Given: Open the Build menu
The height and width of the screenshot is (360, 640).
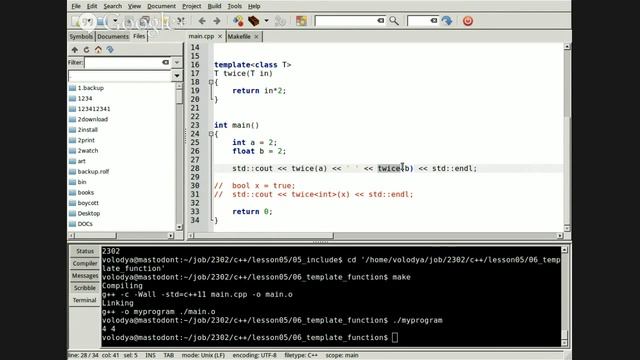Looking at the screenshot, I should point(214,6).
